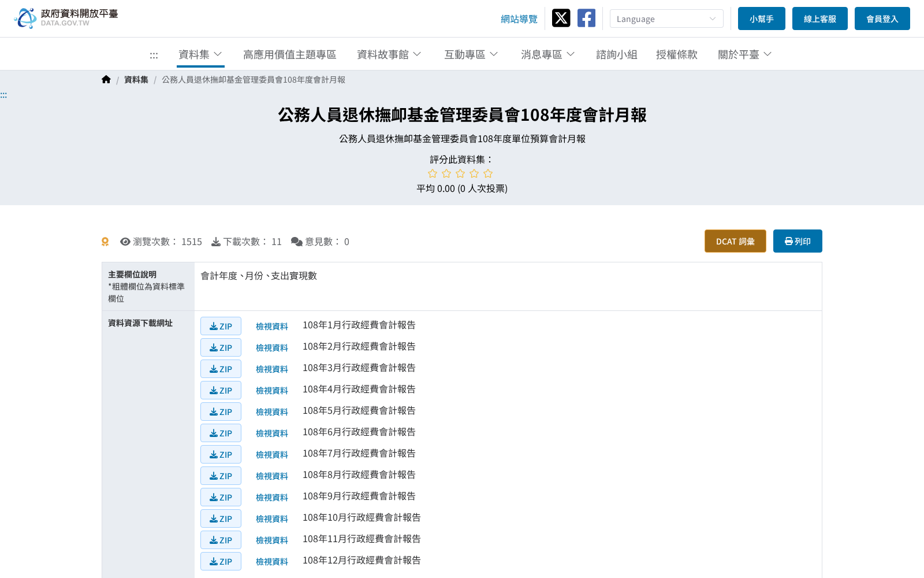Click the eye icon beside 瀏覽次數

[x=125, y=242]
